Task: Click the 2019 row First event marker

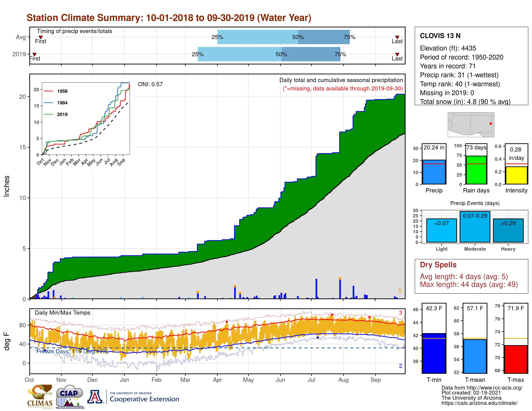Action: tap(35, 54)
